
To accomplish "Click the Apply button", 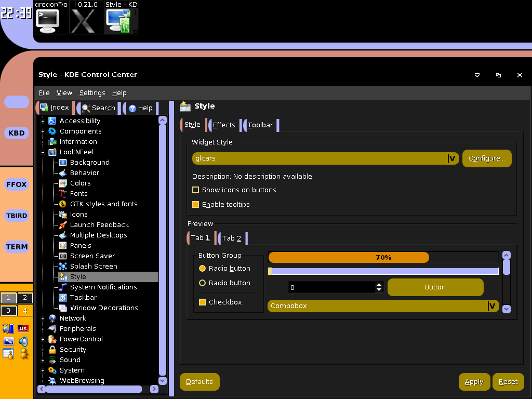I will coord(474,382).
